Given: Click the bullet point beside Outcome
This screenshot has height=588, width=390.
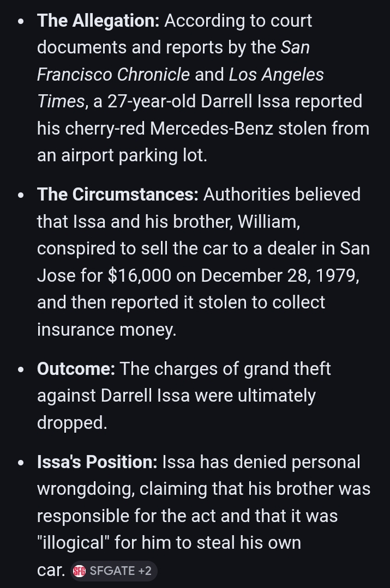Looking at the screenshot, I should pos(21,370).
